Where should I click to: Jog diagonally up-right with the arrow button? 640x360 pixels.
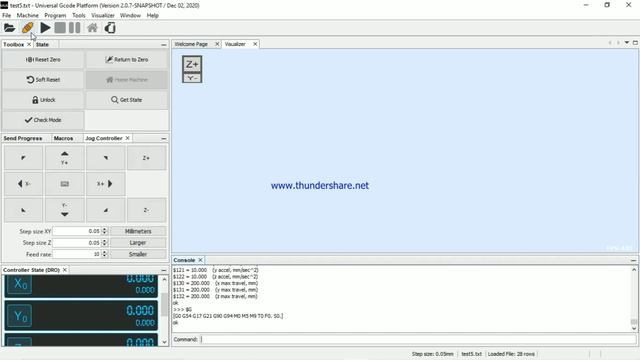(106, 158)
